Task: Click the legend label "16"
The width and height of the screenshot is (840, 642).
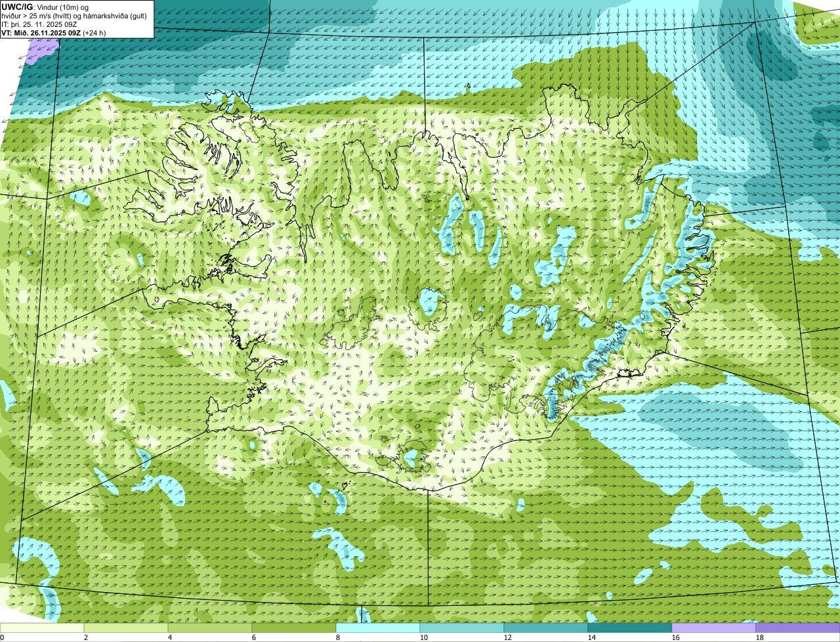Action: (676, 637)
